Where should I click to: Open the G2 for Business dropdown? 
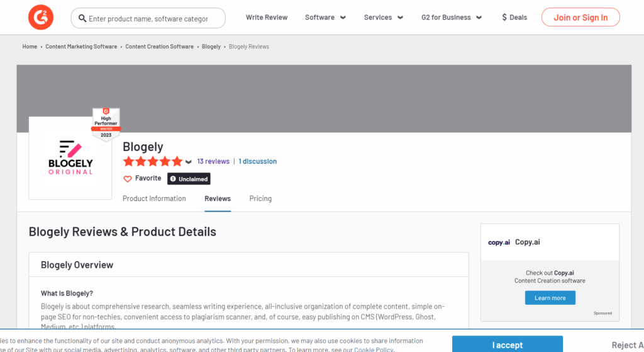click(x=452, y=17)
